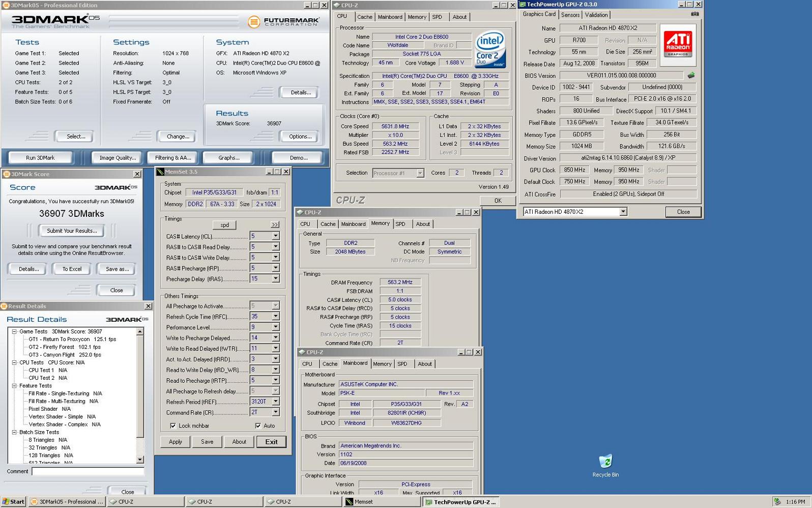Open the Refresh Cycle Time (tRFC) dropdown

tap(275, 317)
